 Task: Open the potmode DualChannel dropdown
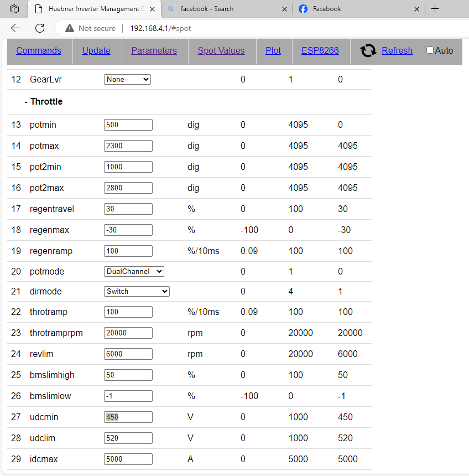134,272
